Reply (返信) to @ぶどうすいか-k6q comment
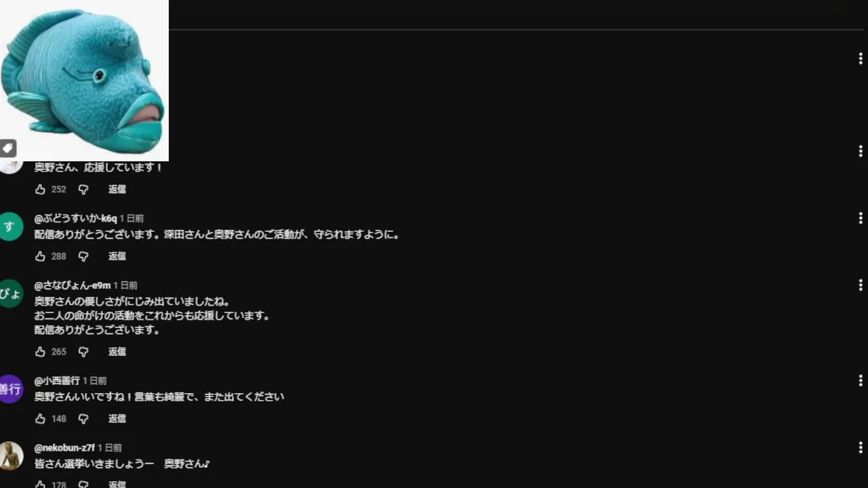This screenshot has height=488, width=868. (x=117, y=256)
